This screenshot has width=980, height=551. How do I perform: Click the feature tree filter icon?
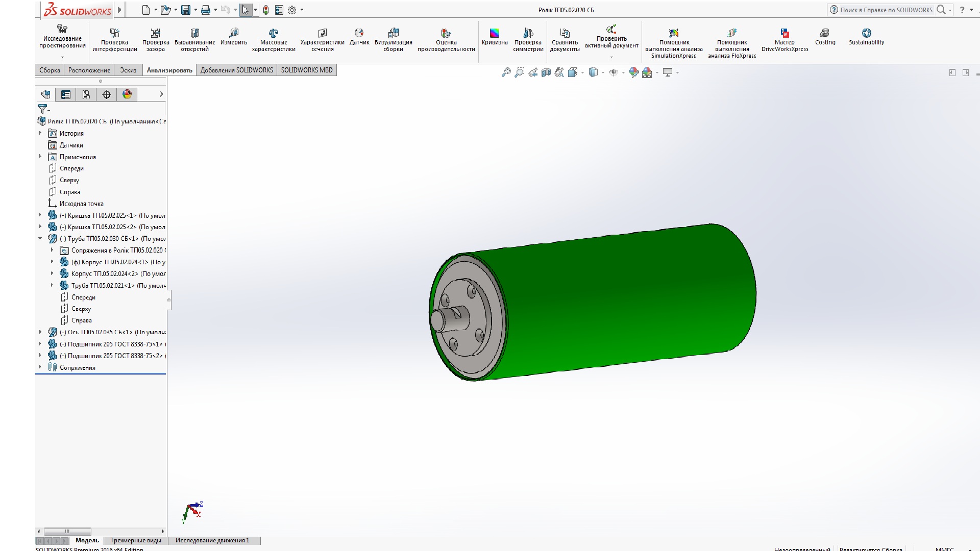click(x=43, y=109)
